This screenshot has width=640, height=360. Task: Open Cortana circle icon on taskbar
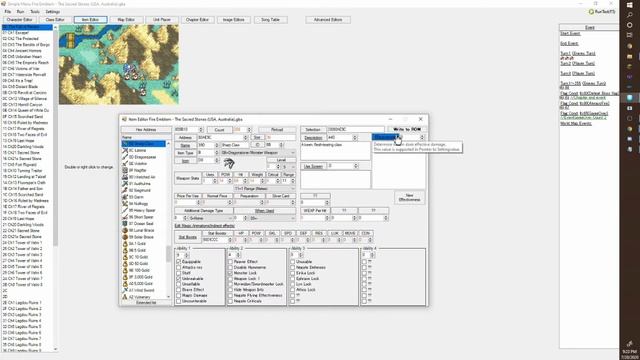click(x=629, y=25)
